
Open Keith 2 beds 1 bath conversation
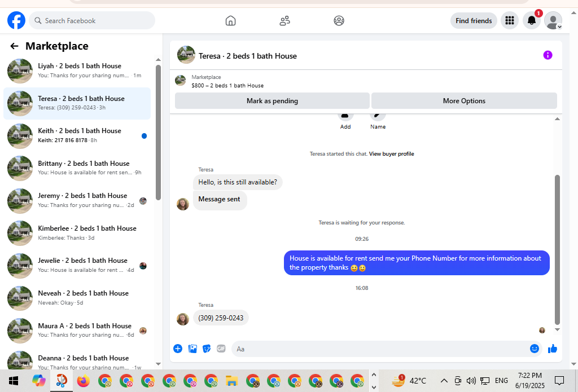[x=77, y=135]
